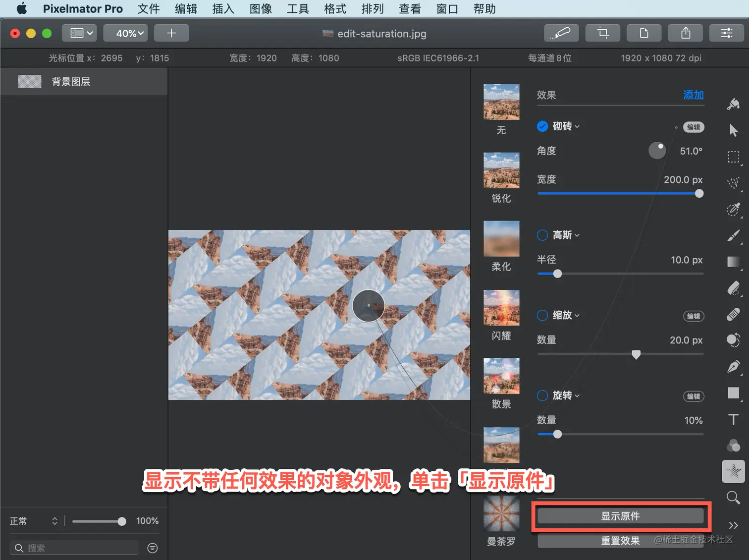The width and height of the screenshot is (749, 560).
Task: Open the 格式 menu
Action: [x=335, y=9]
